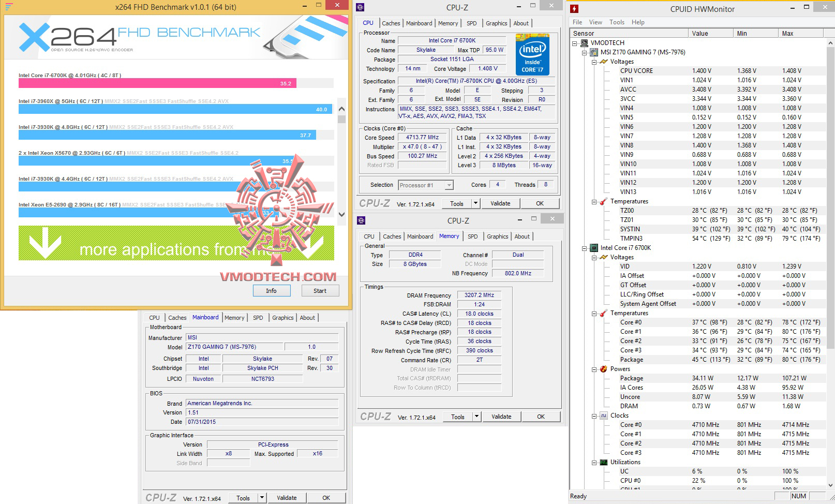Click OK in CPU-Z Memory window
The height and width of the screenshot is (504, 835).
click(x=541, y=417)
